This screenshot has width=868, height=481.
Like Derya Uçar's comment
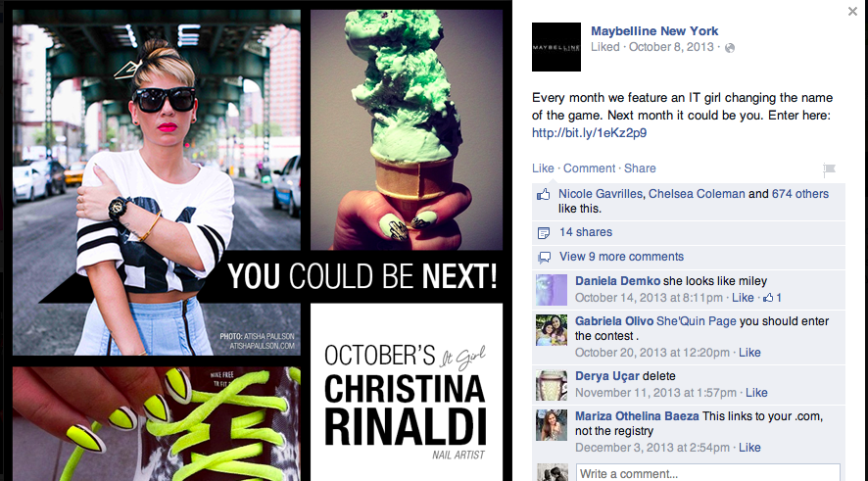tap(756, 393)
